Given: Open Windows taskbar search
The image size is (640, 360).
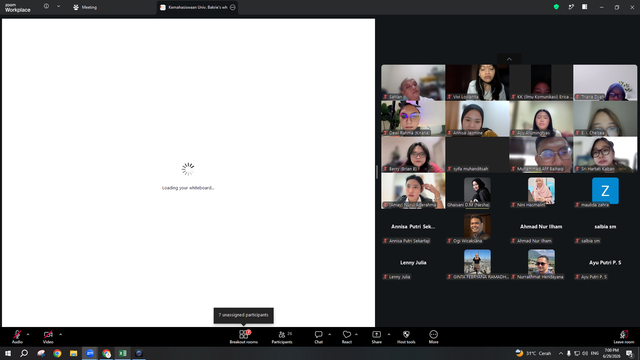Looking at the screenshot, I should pos(24,353).
